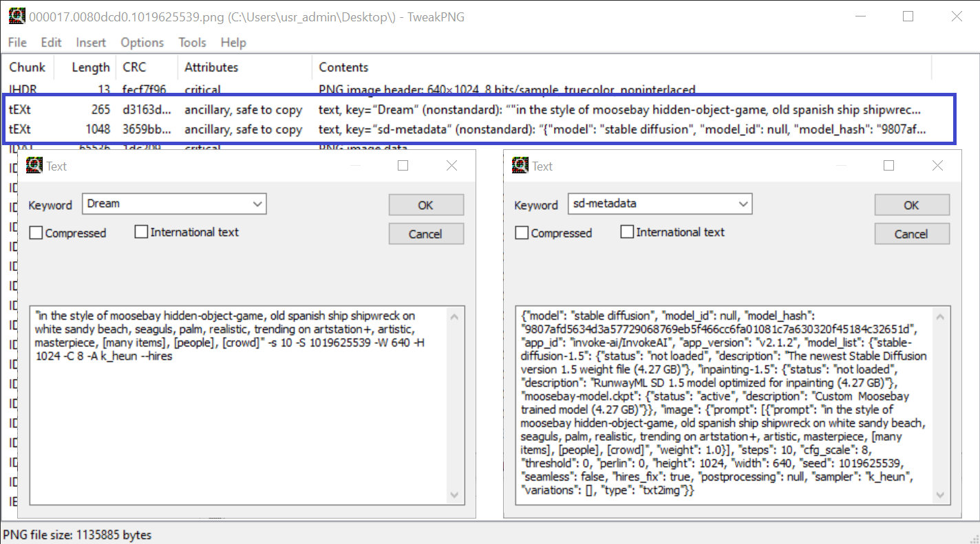Click the icon in sd-metadata Text dialog title
This screenshot has width=980, height=544.
[x=520, y=166]
